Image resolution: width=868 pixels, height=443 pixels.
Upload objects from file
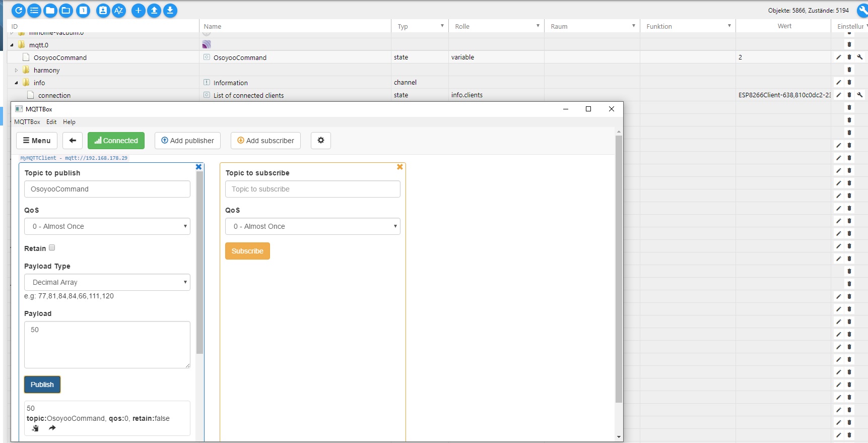click(154, 10)
